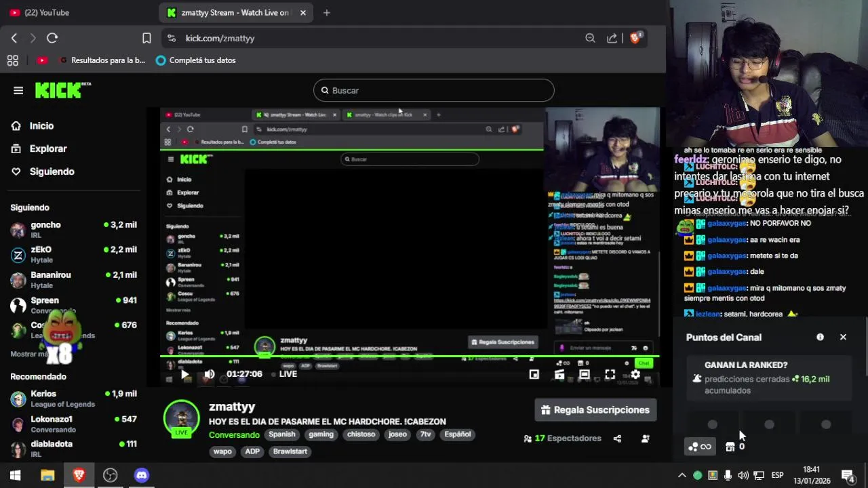Click the channel points infinity button
868x488 pixels.
700,447
